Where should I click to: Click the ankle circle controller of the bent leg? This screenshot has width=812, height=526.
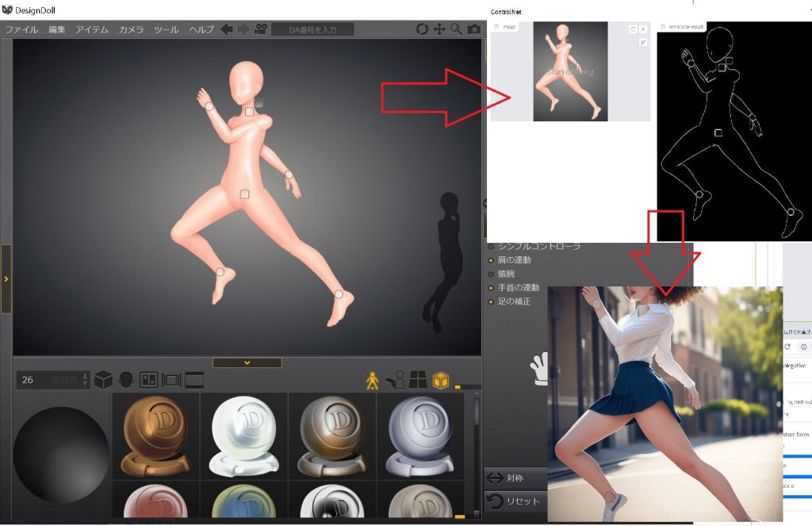pyautogui.click(x=220, y=272)
